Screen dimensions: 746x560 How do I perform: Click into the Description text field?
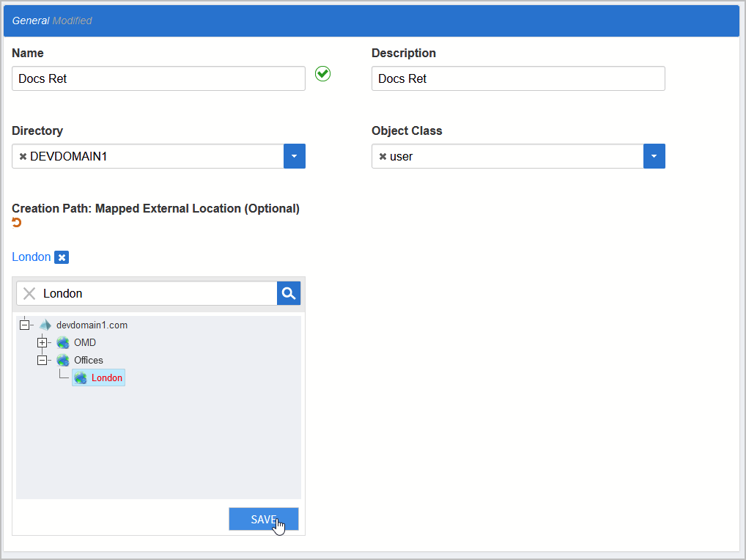518,78
